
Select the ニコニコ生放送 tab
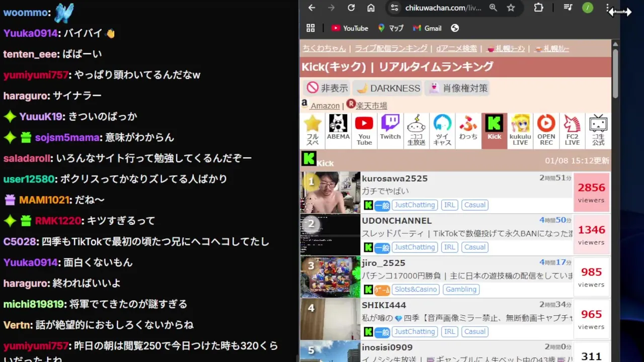pyautogui.click(x=416, y=131)
